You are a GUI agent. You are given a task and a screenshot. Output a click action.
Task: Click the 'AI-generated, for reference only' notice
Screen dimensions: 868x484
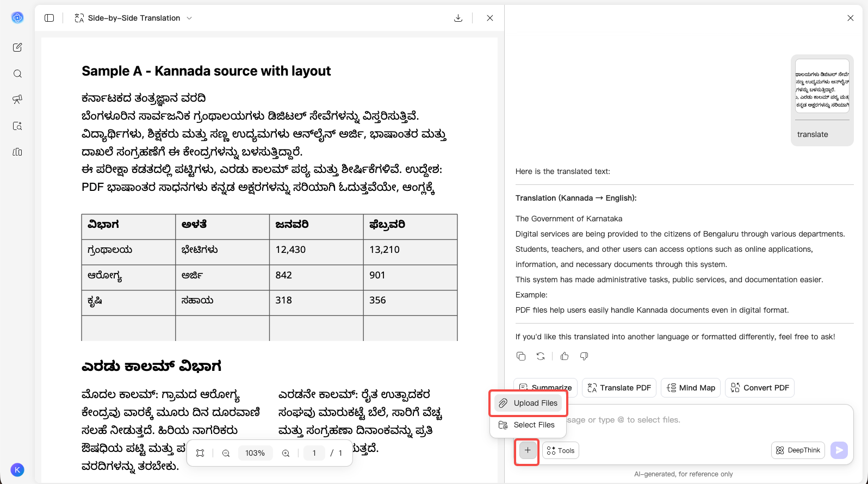[684, 474]
